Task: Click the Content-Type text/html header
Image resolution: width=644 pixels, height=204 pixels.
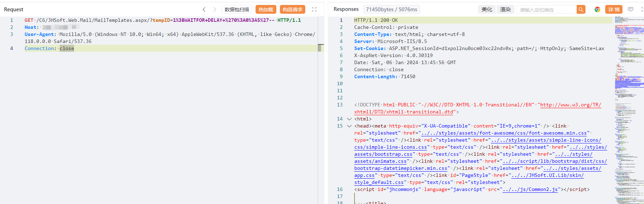Action: (x=409, y=35)
